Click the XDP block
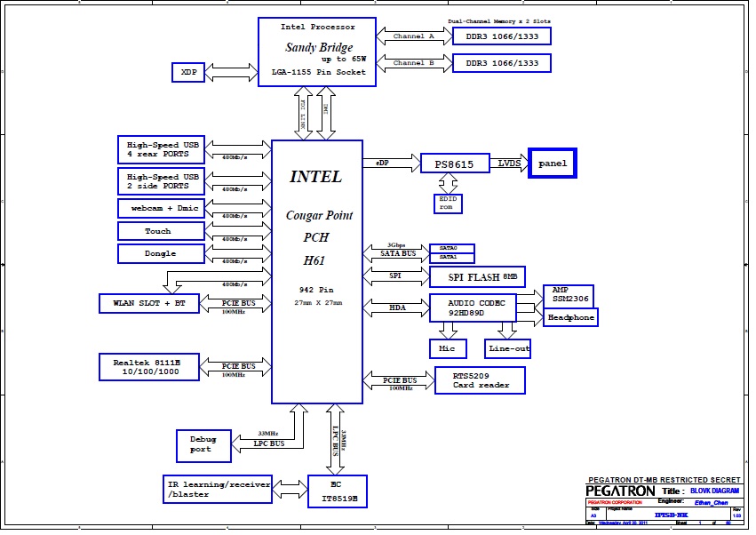756x535 pixels. (x=188, y=72)
